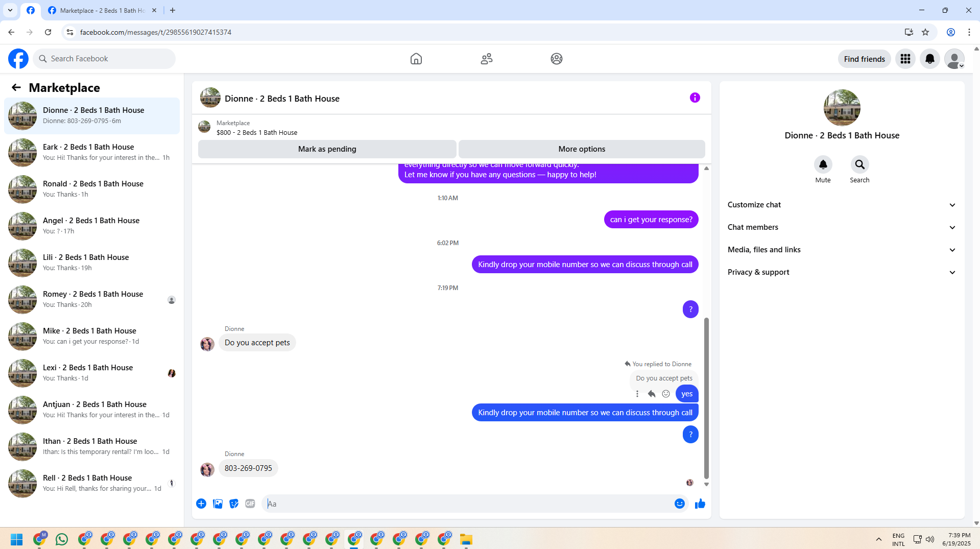Expand Media, files and links section
The height and width of the screenshot is (549, 980).
(842, 250)
